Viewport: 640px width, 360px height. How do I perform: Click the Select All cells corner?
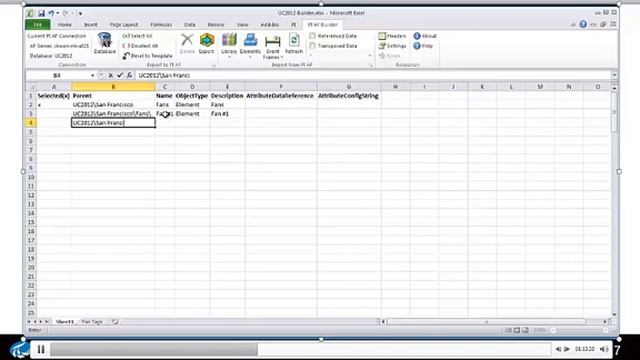[31, 87]
